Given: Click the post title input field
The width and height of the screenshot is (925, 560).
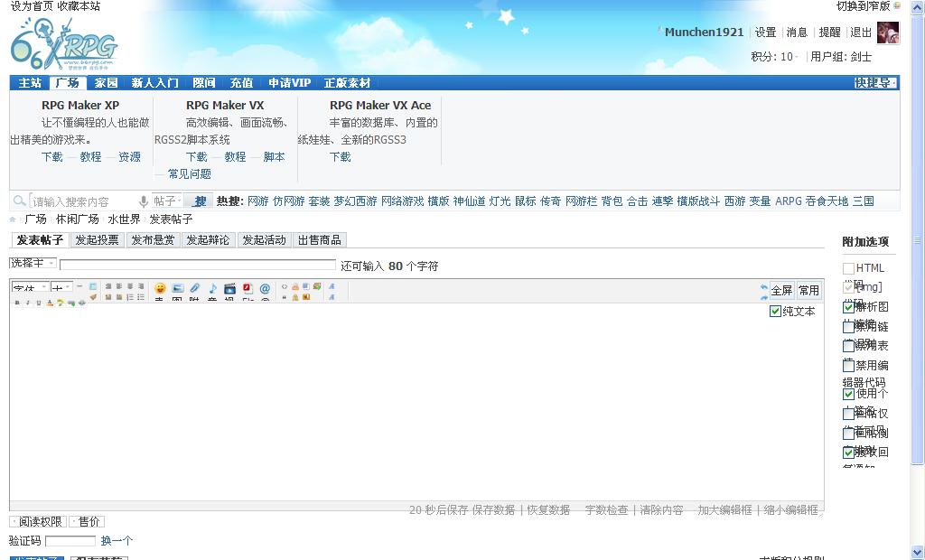Looking at the screenshot, I should click(x=198, y=265).
